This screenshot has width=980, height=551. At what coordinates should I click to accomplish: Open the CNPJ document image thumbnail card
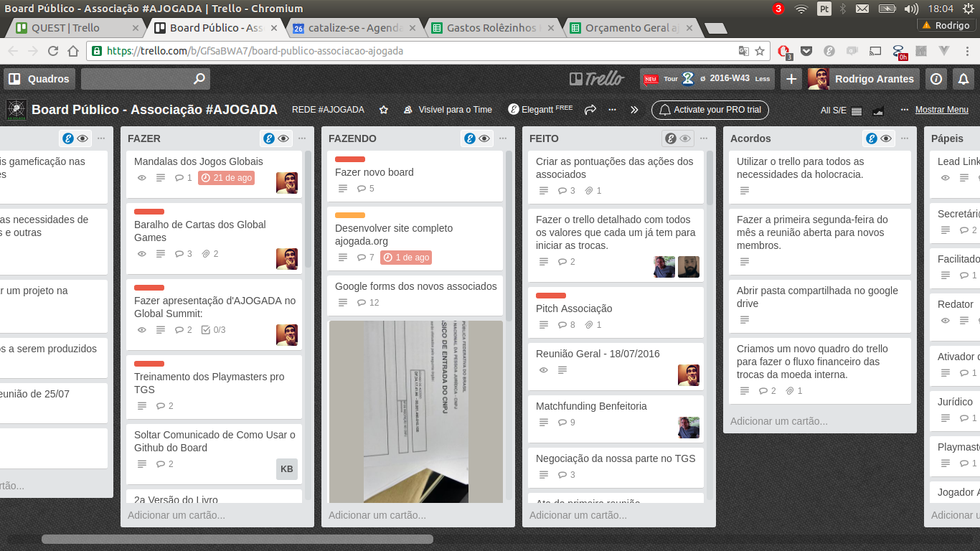click(416, 411)
